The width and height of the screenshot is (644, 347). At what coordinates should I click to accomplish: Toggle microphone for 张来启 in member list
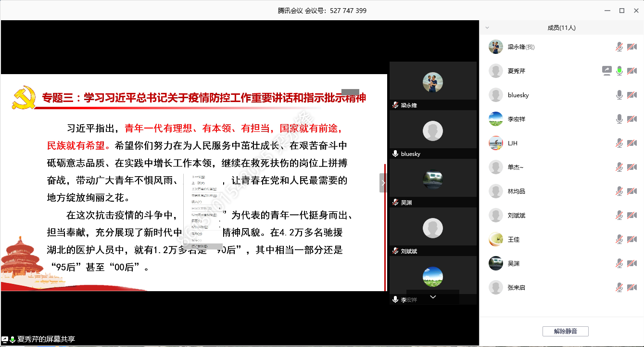[x=619, y=287]
